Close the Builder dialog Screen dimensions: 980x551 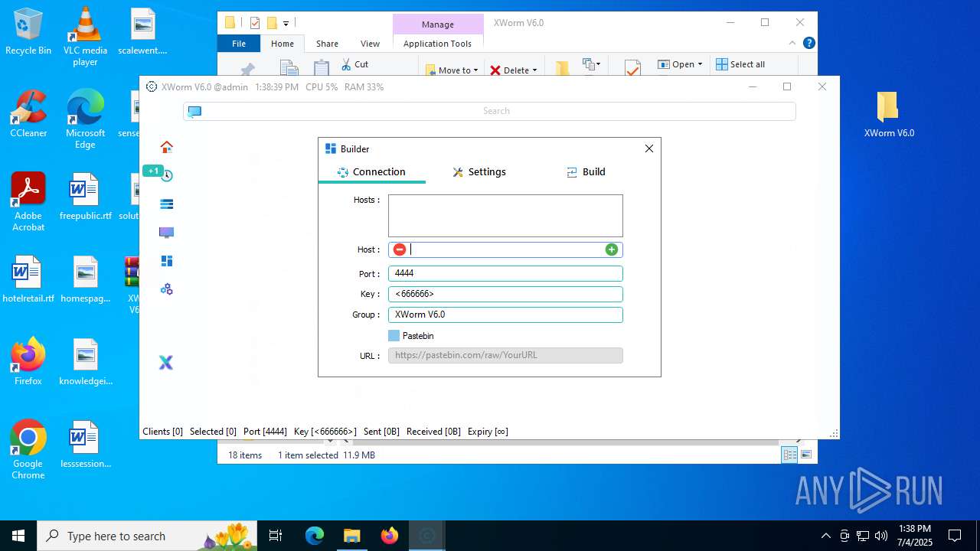pos(649,148)
